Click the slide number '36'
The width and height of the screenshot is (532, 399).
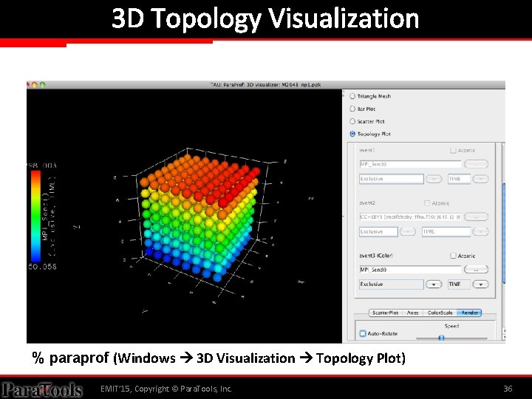[x=508, y=389]
